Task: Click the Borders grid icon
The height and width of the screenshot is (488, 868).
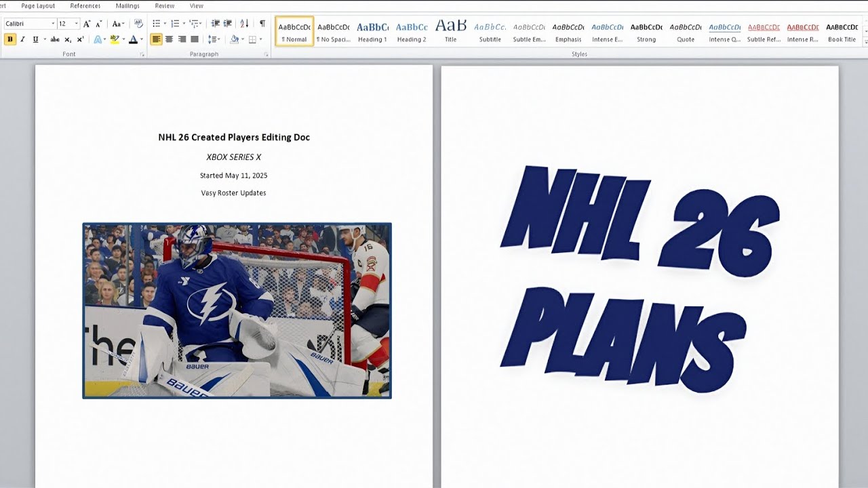Action: [x=252, y=39]
